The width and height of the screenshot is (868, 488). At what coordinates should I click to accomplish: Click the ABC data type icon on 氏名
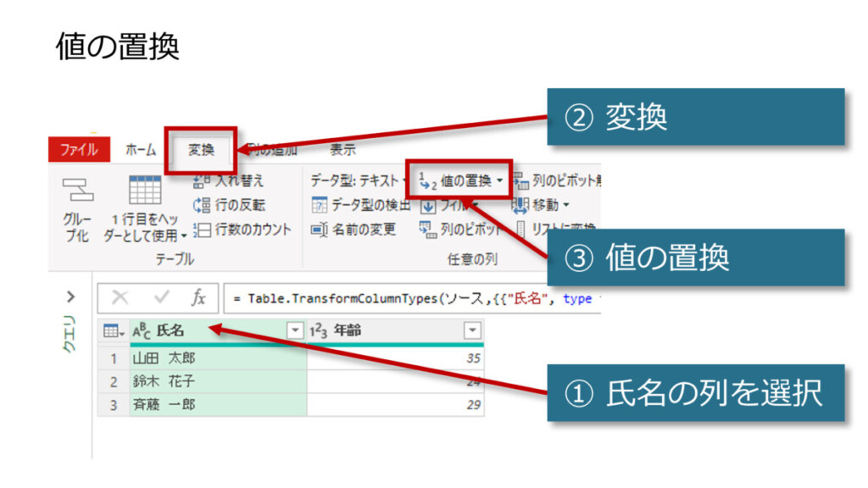click(x=142, y=331)
